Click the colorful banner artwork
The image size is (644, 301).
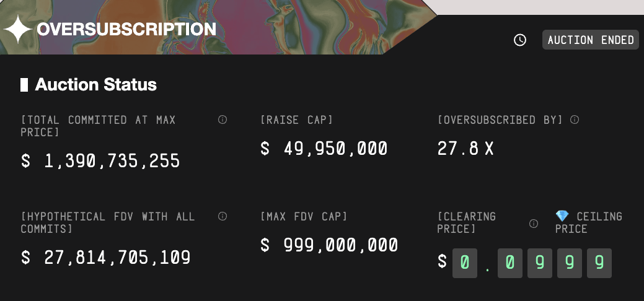(x=218, y=27)
